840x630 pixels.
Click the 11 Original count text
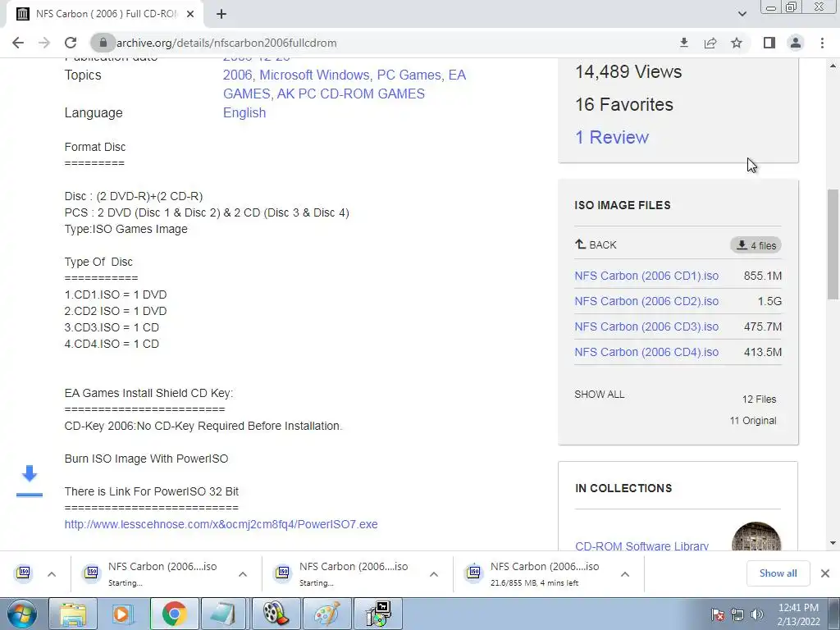pos(753,421)
